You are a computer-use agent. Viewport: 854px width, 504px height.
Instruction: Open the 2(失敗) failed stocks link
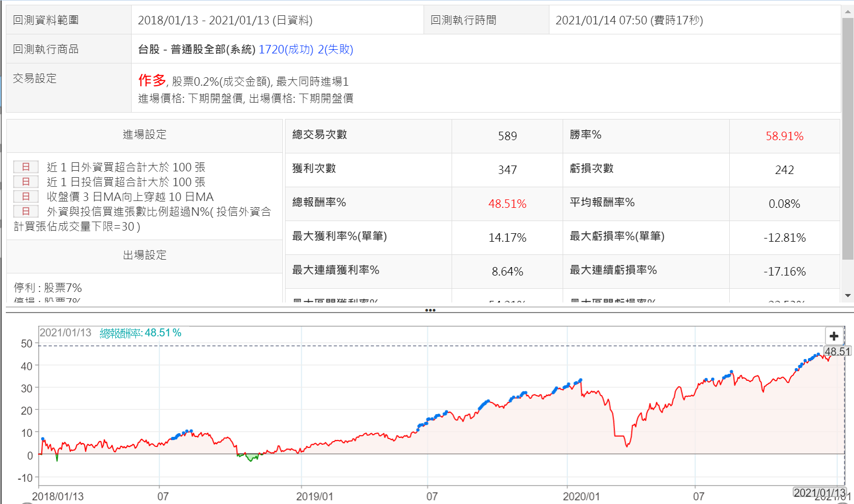tap(335, 49)
